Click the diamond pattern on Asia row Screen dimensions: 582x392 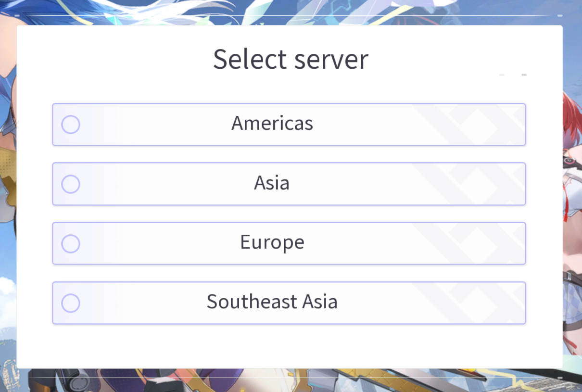pos(474,184)
